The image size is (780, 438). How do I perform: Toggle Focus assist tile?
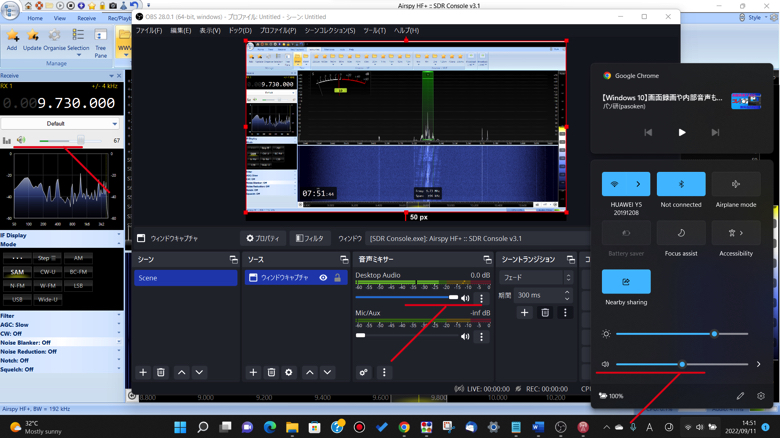click(x=681, y=233)
